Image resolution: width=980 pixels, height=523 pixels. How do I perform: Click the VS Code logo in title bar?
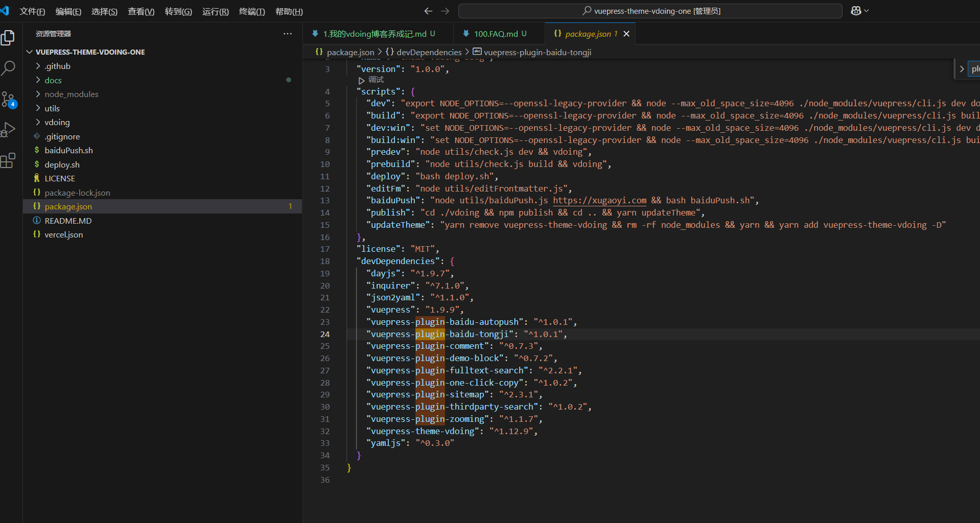(x=5, y=11)
